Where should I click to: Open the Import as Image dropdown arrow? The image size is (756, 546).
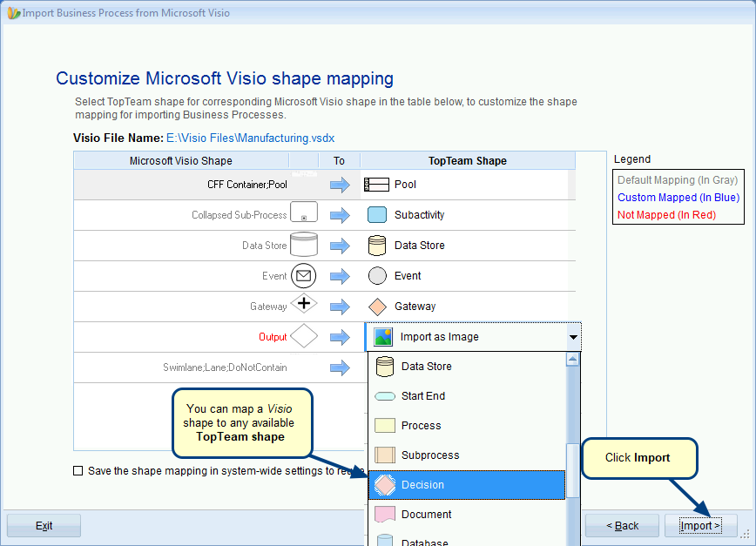click(x=573, y=337)
